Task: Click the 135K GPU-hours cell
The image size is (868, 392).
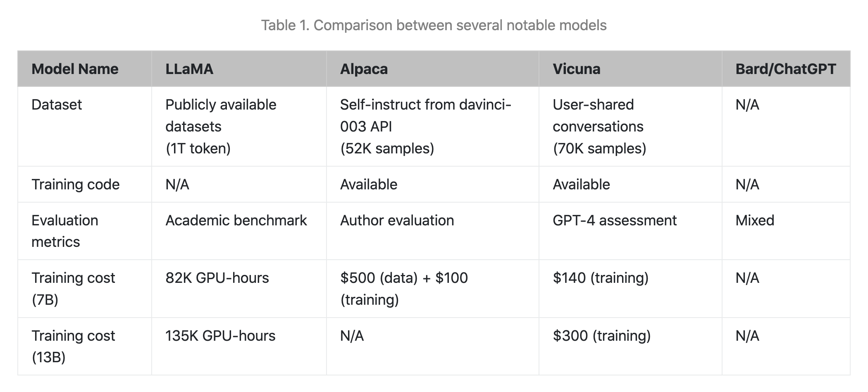Action: click(239, 347)
